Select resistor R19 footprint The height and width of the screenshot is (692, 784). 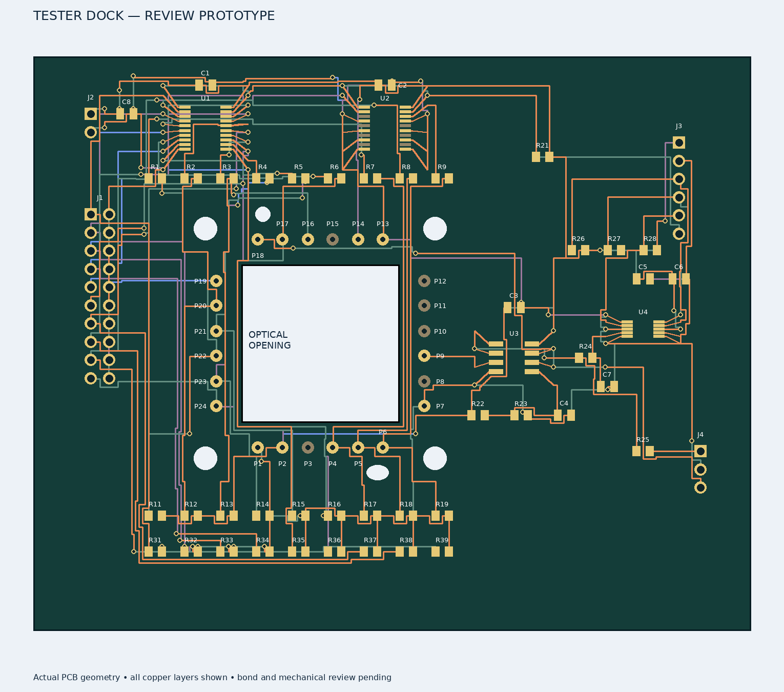442,516
